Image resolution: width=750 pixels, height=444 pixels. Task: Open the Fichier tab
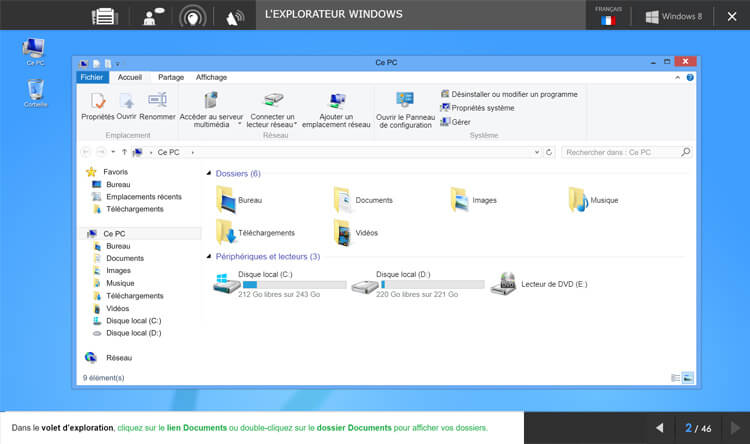pyautogui.click(x=92, y=78)
